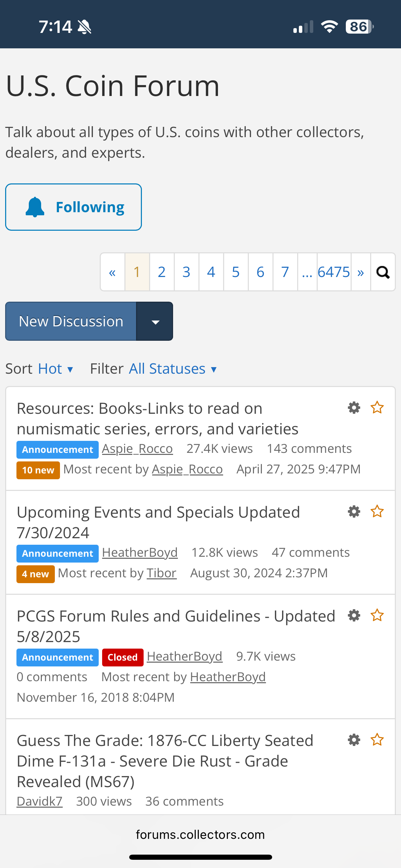Star the PCGS Forum Rules thread
401x868 pixels.
(377, 615)
